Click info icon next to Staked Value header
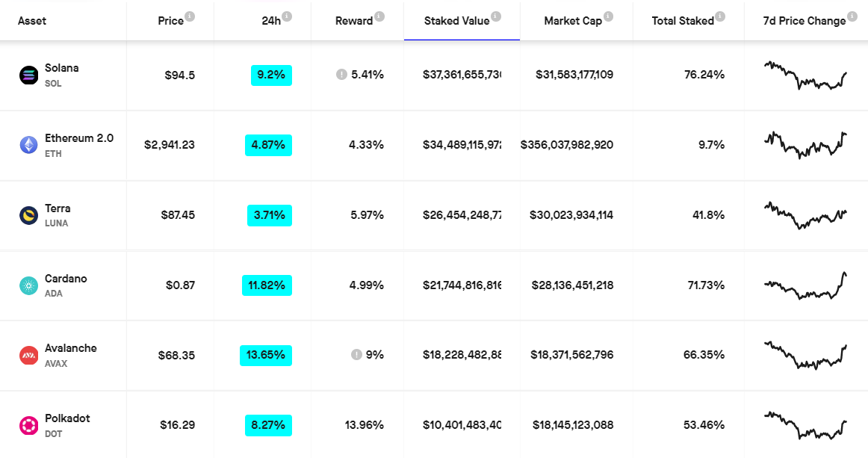This screenshot has height=458, width=868. pos(496,16)
